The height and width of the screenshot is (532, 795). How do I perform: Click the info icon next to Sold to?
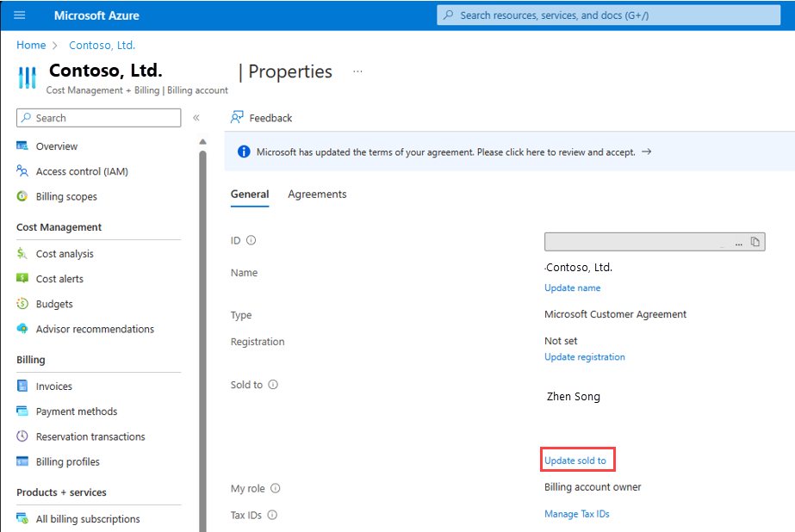(273, 385)
